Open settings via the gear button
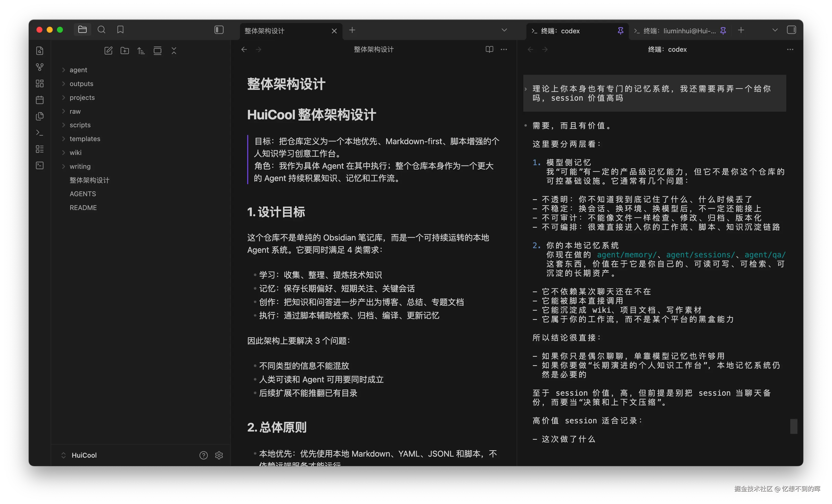 pos(219,455)
